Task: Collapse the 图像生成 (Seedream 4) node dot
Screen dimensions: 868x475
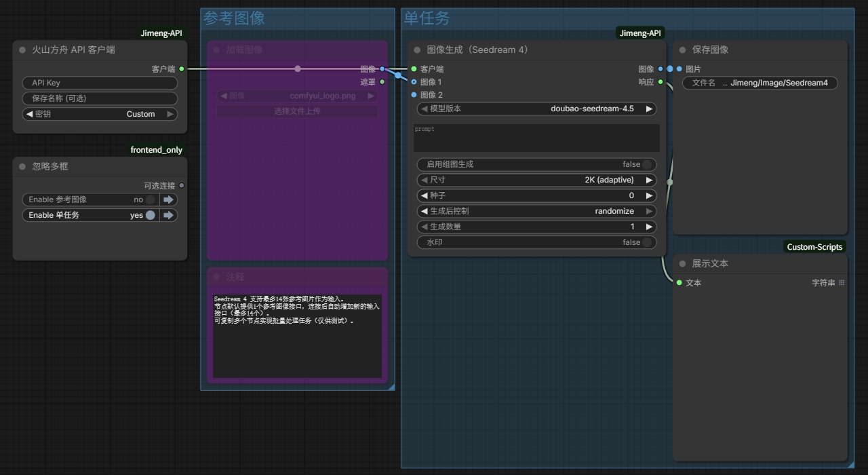Action: (417, 50)
